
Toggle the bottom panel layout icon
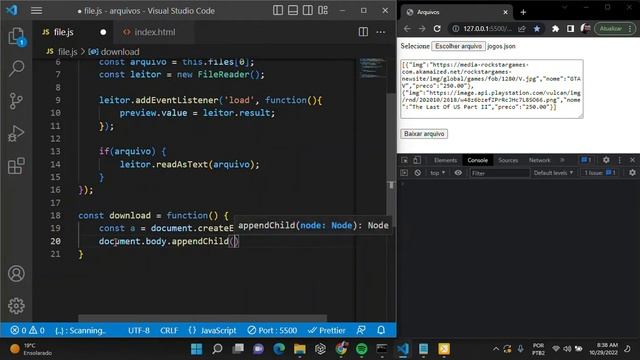[293, 10]
